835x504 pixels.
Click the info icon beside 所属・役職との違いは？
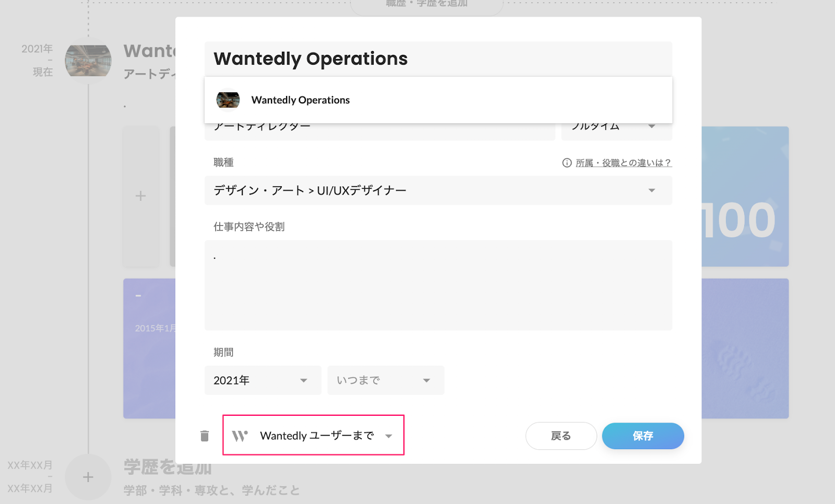coord(567,163)
